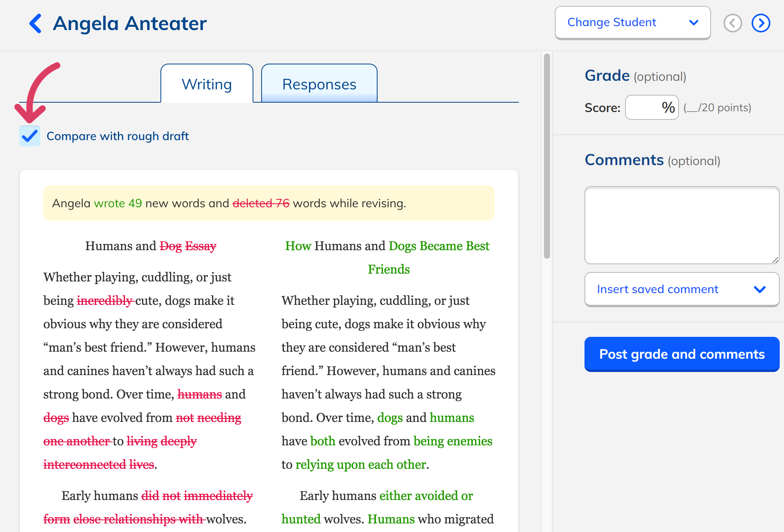This screenshot has width=784, height=532.
Task: Click the Grade (optional) heading
Action: click(x=635, y=76)
